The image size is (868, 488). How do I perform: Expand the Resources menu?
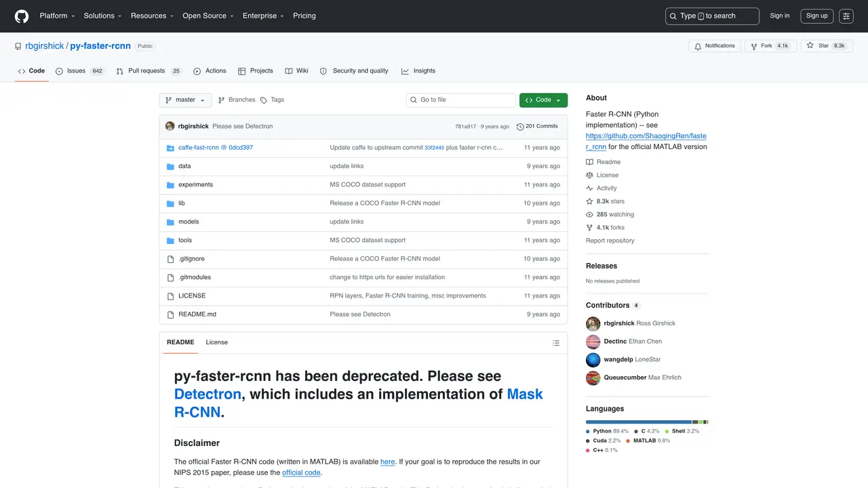click(x=152, y=16)
